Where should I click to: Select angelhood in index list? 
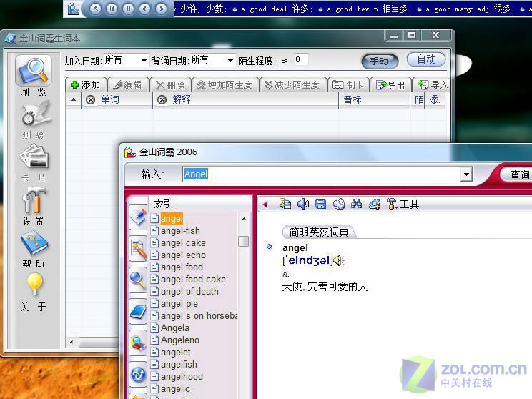[182, 377]
